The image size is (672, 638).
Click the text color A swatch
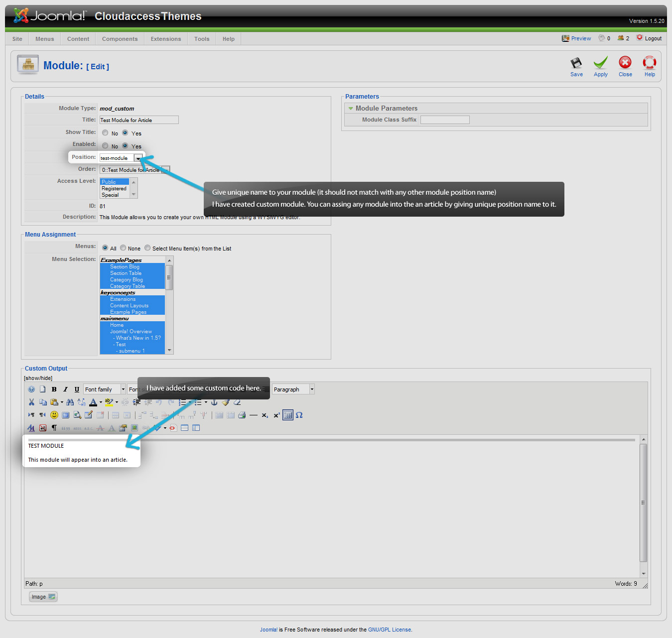pyautogui.click(x=93, y=402)
